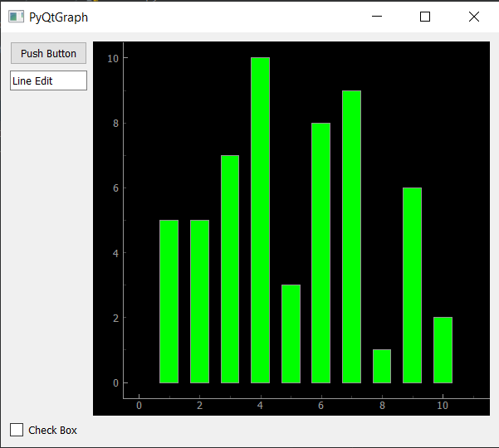The width and height of the screenshot is (499, 448).
Task: Select the bar of height 3 at x=5
Action: (x=291, y=334)
